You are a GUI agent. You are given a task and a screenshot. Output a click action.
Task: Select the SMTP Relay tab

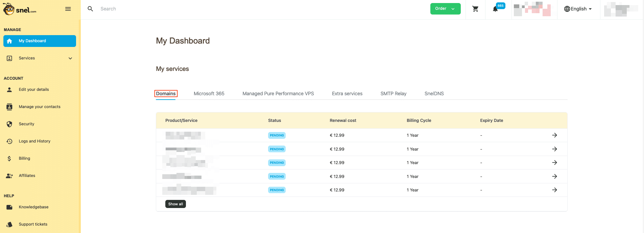[x=393, y=94]
